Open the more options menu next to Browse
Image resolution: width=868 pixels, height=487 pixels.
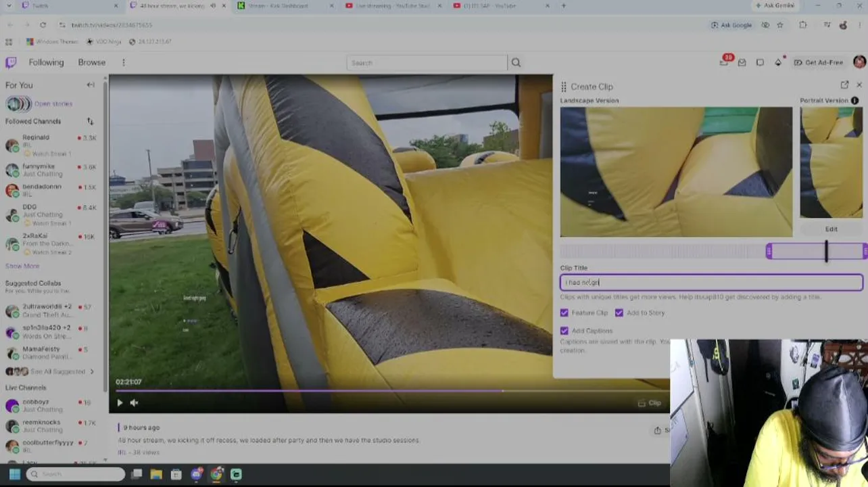tap(123, 62)
